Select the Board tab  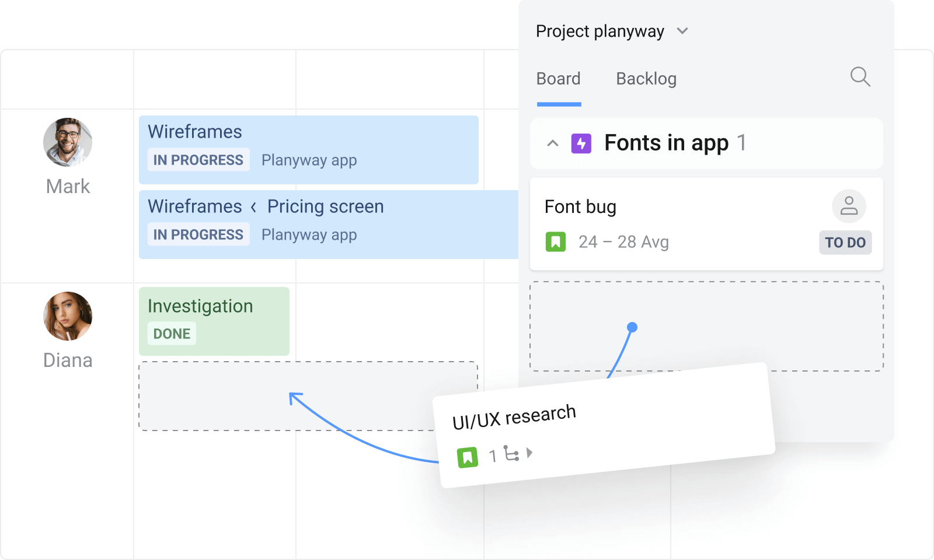558,78
